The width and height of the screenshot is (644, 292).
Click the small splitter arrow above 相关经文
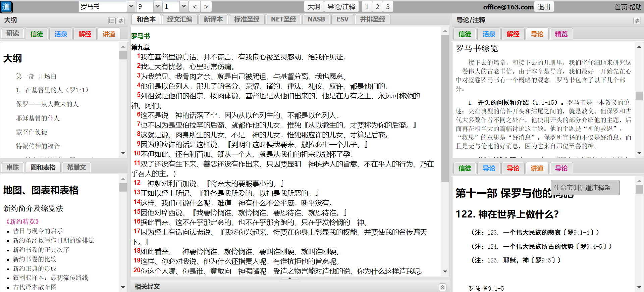click(290, 278)
